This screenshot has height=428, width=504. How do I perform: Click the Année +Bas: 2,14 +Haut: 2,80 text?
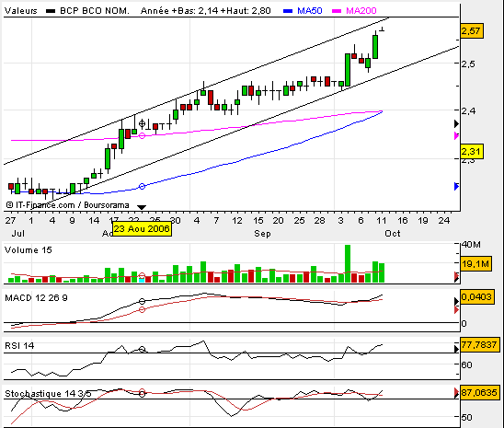206,11
